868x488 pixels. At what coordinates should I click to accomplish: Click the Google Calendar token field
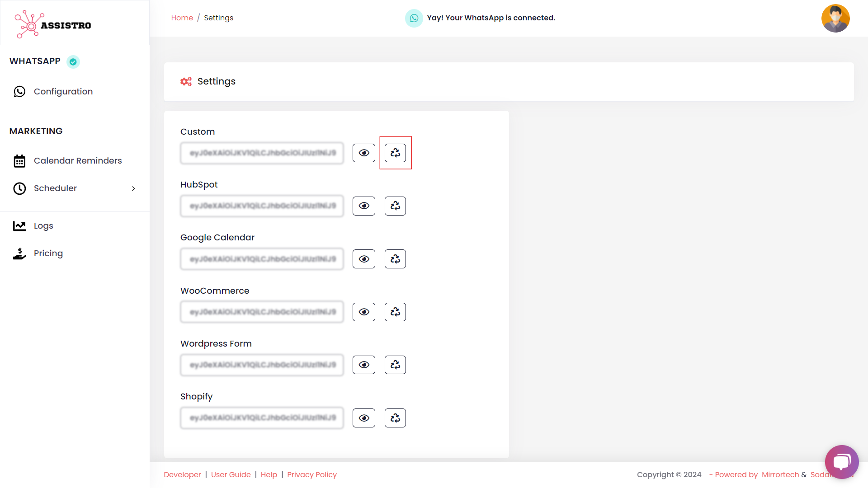pyautogui.click(x=262, y=259)
